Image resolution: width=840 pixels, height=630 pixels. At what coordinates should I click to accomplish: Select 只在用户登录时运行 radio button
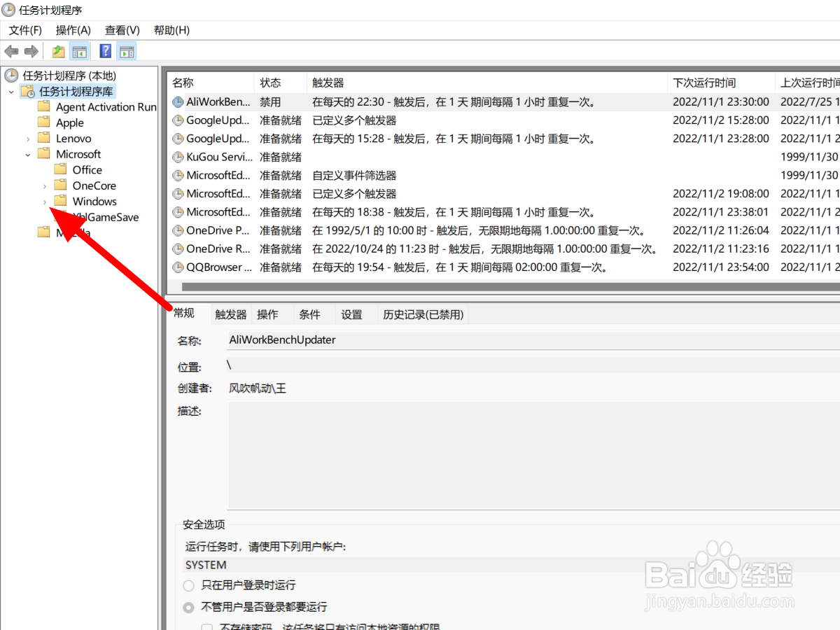[x=188, y=585]
